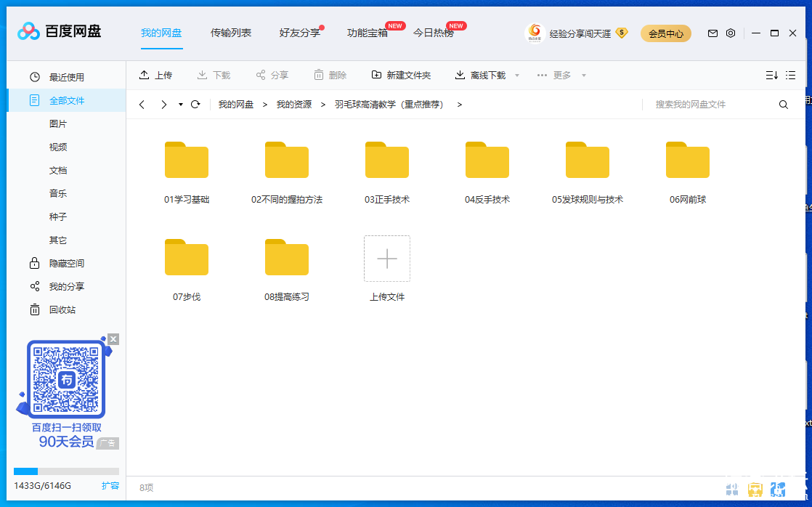Go forward with the right arrow
Image resolution: width=812 pixels, height=507 pixels.
pos(163,105)
